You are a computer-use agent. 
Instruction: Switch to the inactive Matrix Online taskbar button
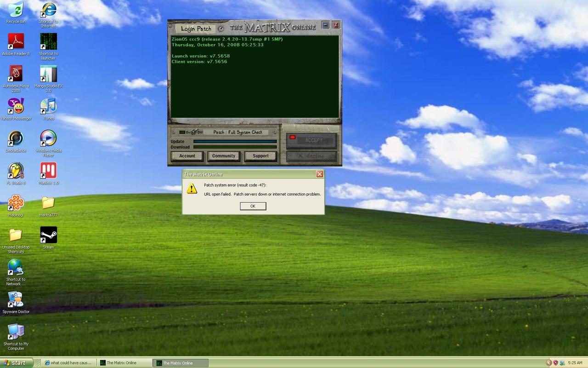pos(125,362)
